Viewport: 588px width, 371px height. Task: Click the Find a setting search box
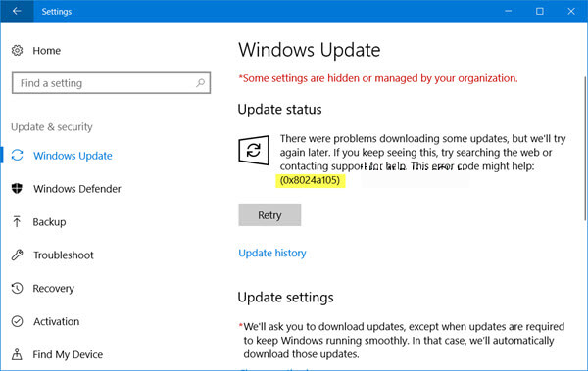pyautogui.click(x=111, y=83)
